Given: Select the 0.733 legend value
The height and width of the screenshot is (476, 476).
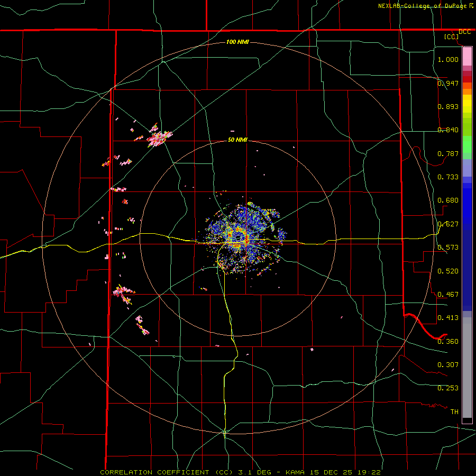Looking at the screenshot, I should click(448, 177).
